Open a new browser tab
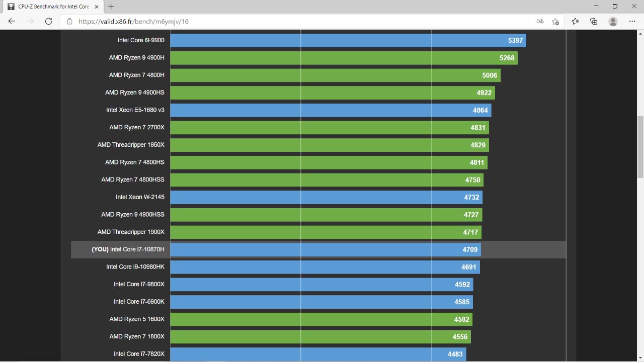Image resolution: width=644 pixels, height=362 pixels. click(111, 7)
